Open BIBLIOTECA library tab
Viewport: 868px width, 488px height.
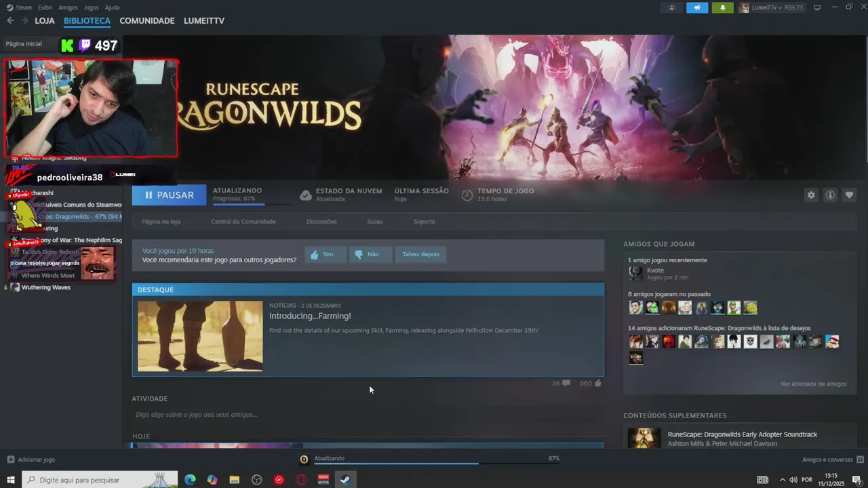point(87,21)
